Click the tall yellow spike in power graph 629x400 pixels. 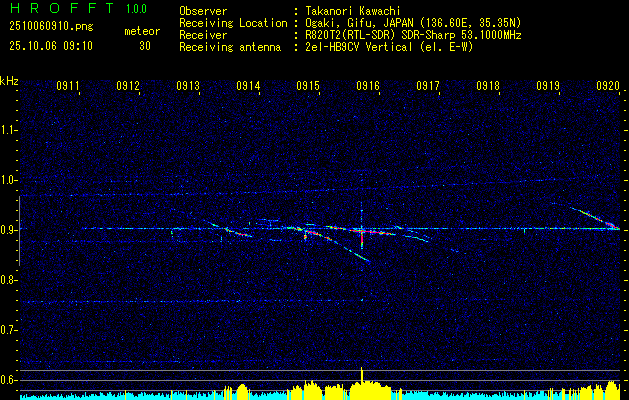361,376
